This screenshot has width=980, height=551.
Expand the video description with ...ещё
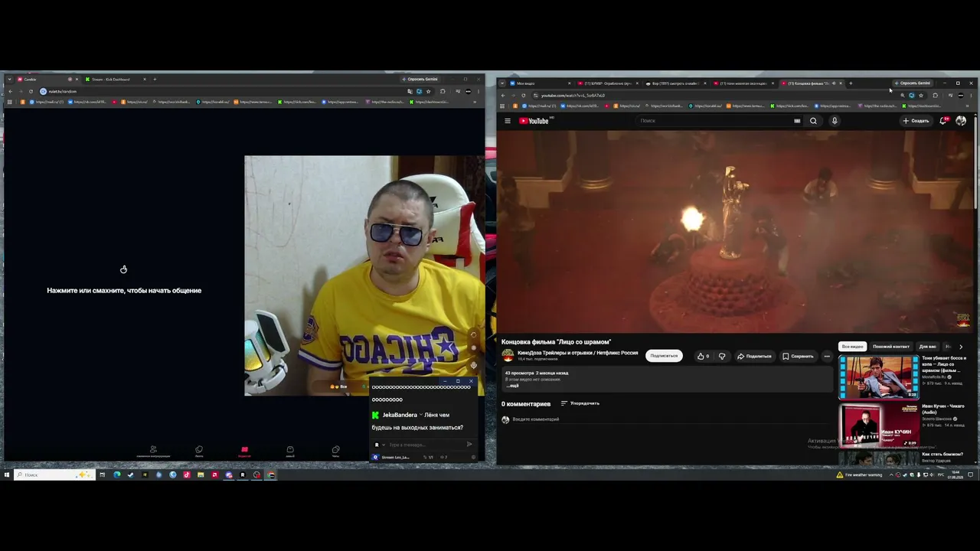[512, 386]
